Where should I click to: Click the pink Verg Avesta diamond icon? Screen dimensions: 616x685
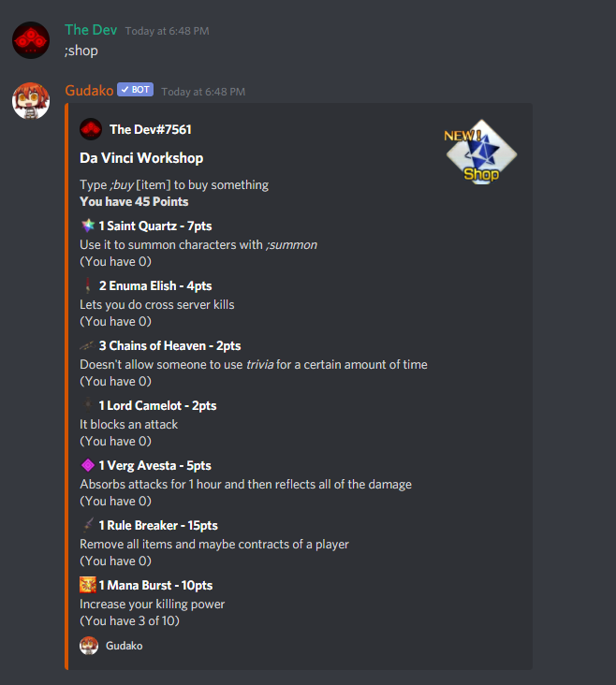(88, 465)
